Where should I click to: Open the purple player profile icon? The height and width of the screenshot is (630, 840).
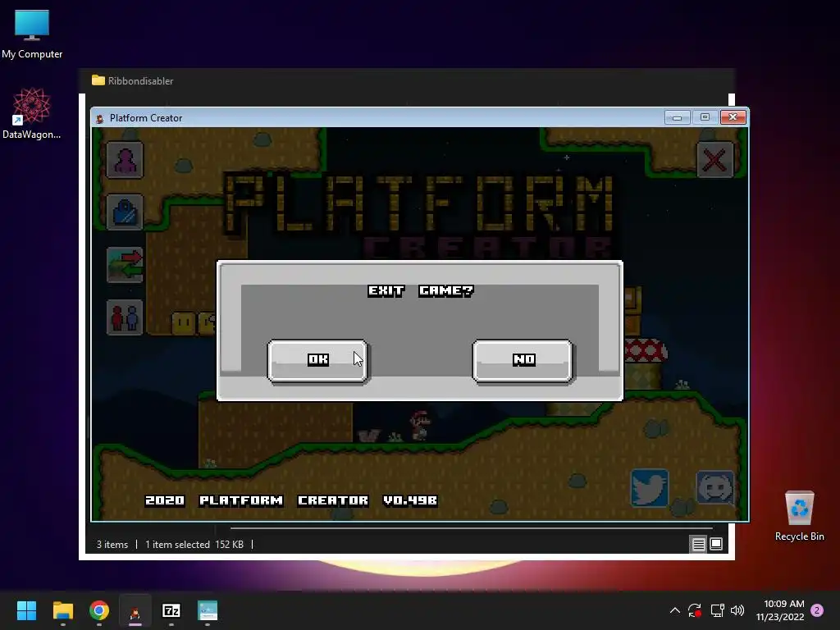[125, 160]
